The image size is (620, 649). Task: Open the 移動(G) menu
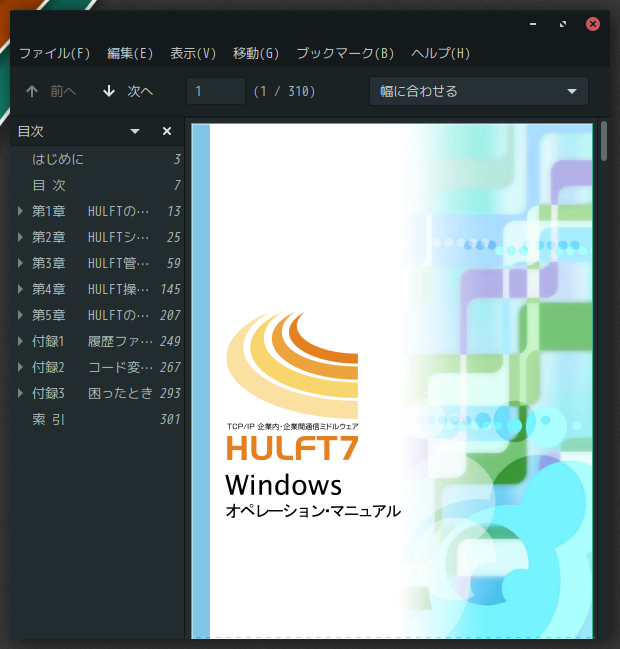point(256,53)
